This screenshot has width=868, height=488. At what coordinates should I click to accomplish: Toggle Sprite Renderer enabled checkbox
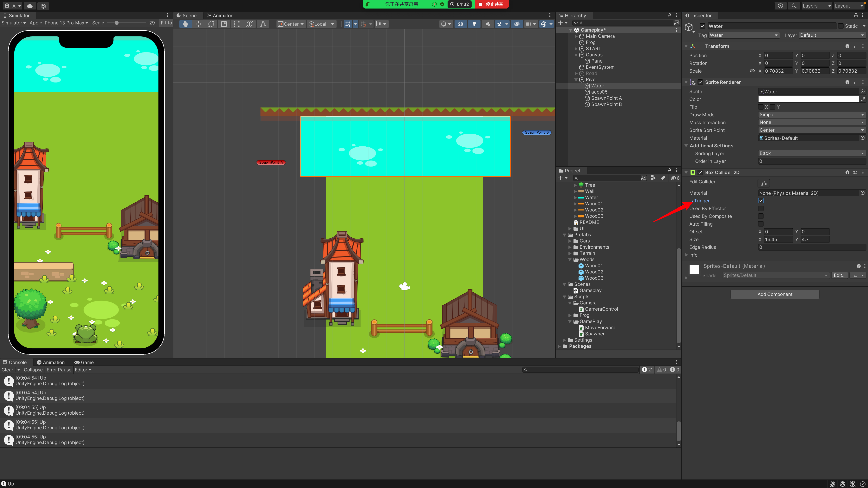click(x=700, y=82)
